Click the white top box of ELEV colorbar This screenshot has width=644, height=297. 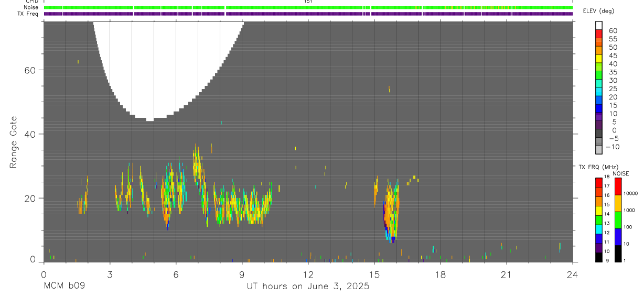point(599,26)
